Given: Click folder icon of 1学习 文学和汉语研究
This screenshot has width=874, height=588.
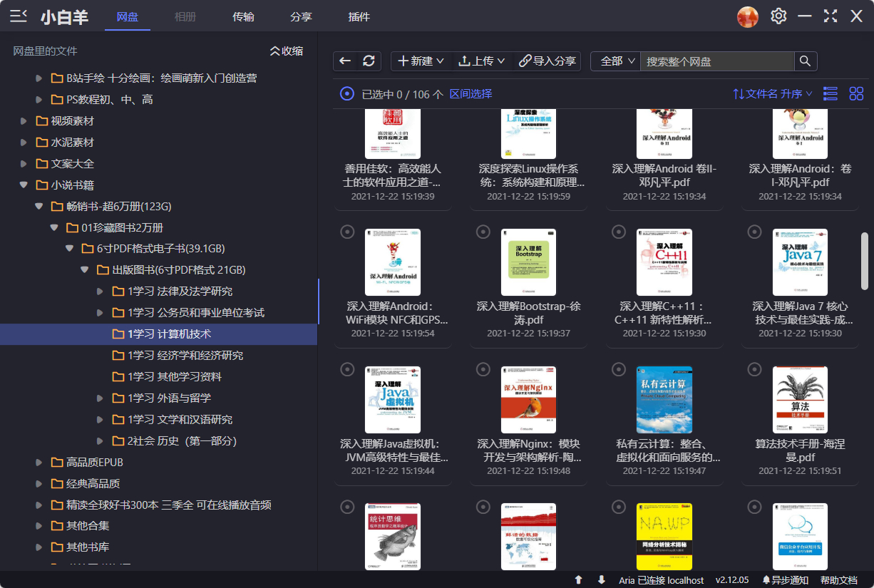Looking at the screenshot, I should tap(118, 420).
